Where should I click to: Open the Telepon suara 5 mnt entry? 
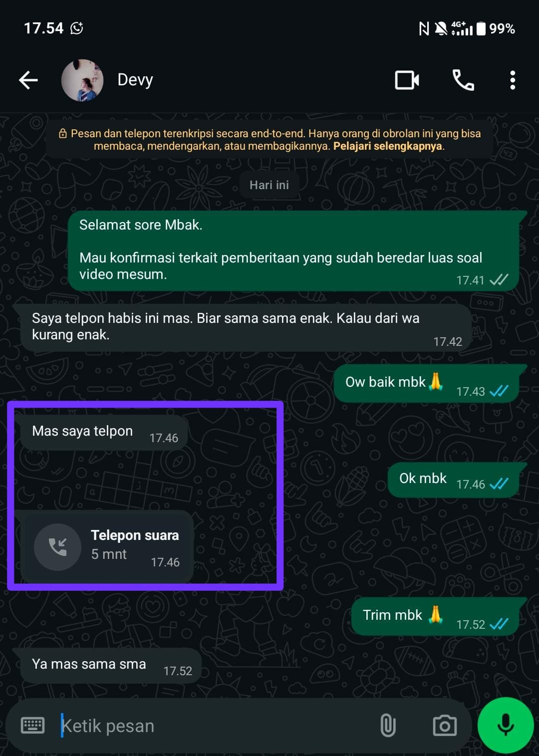click(106, 547)
